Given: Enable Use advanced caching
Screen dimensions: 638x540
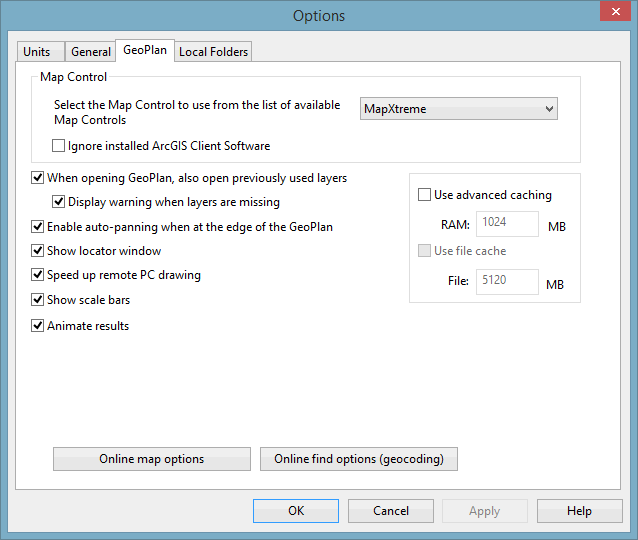Looking at the screenshot, I should pyautogui.click(x=425, y=195).
